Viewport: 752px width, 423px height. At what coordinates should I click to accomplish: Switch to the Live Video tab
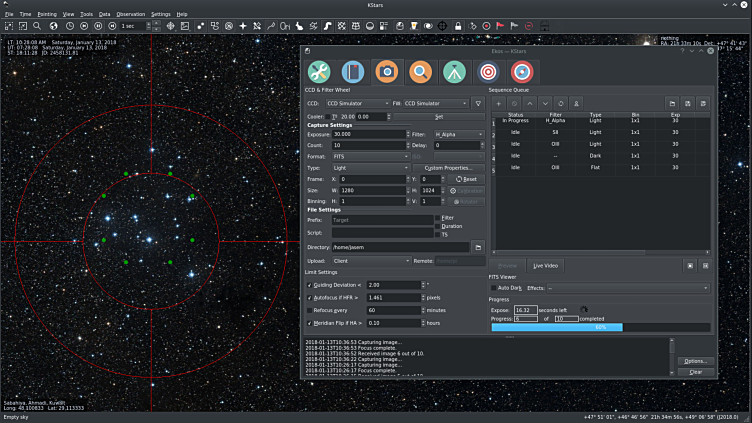[546, 265]
